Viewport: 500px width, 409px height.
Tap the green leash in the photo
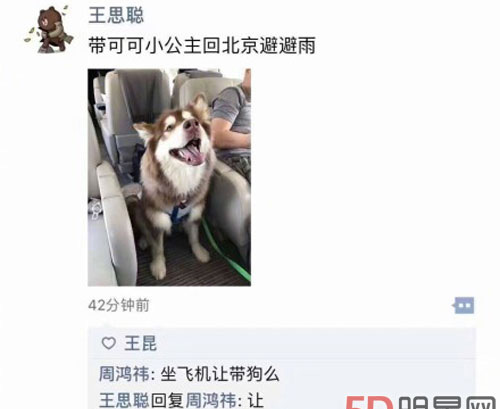[x=227, y=252]
